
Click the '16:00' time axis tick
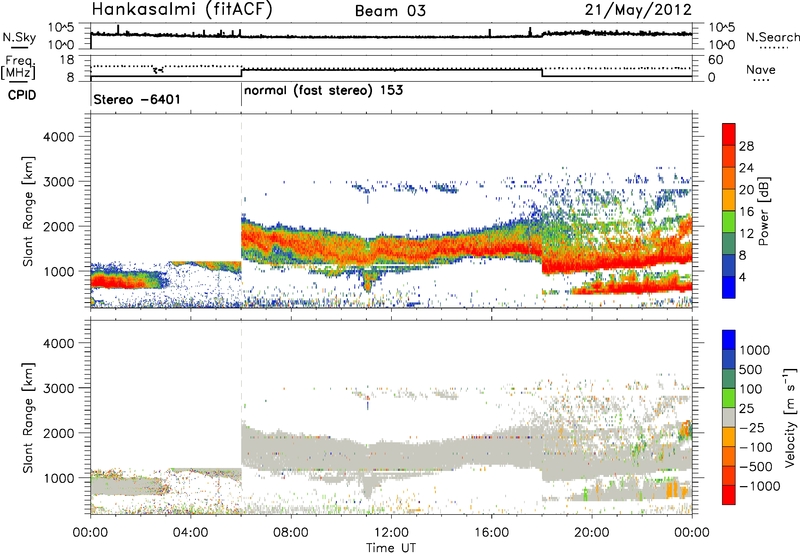(x=491, y=533)
